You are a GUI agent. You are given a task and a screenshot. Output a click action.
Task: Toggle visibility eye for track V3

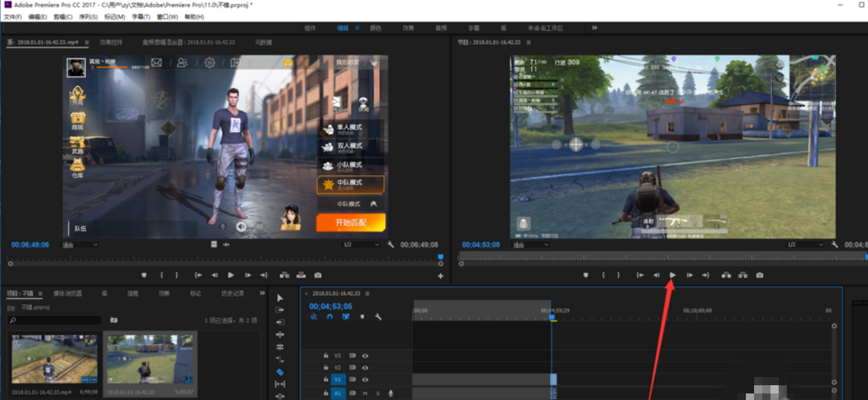coord(365,356)
